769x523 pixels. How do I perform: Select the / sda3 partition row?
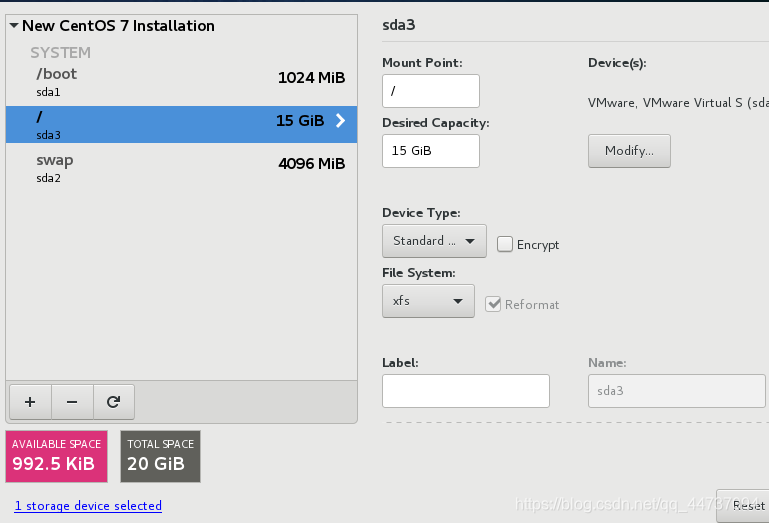(x=181, y=125)
